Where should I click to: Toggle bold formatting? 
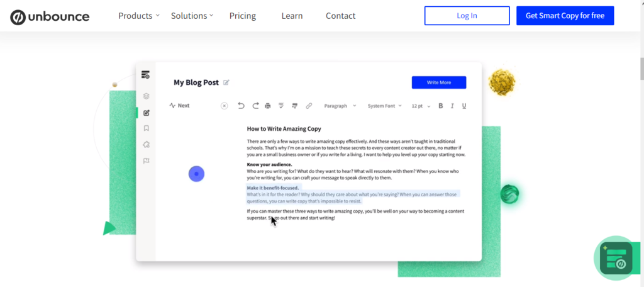pos(440,106)
